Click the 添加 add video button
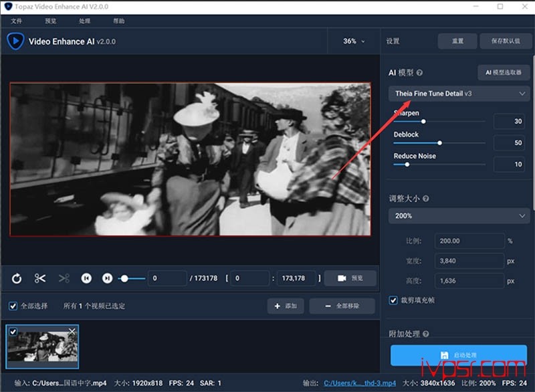Viewport: 535px width, 392px height. tap(286, 306)
